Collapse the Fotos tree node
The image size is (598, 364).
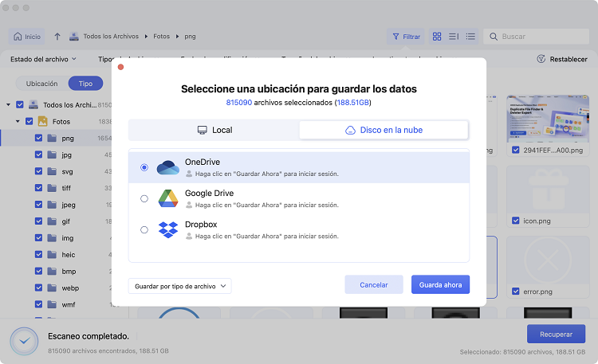(18, 121)
